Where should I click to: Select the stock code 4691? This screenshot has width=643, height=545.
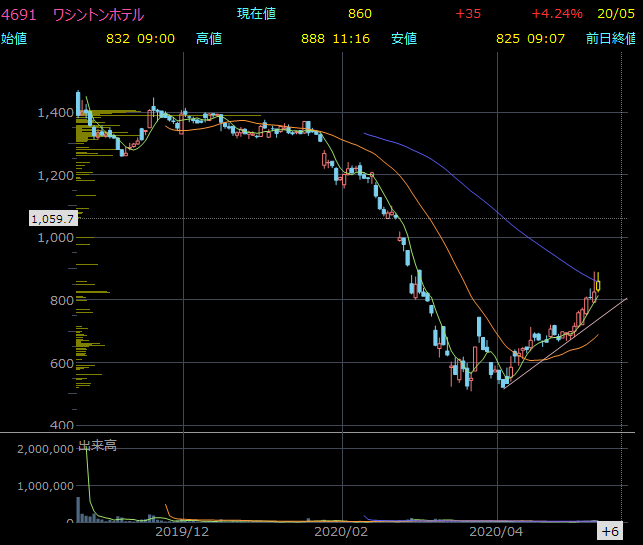tap(19, 14)
